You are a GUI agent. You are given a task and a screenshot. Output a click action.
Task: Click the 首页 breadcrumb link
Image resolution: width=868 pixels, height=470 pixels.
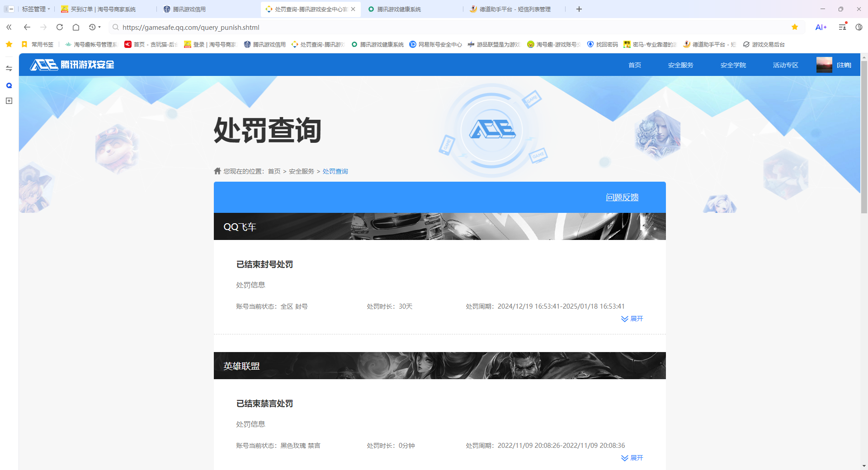click(274, 171)
